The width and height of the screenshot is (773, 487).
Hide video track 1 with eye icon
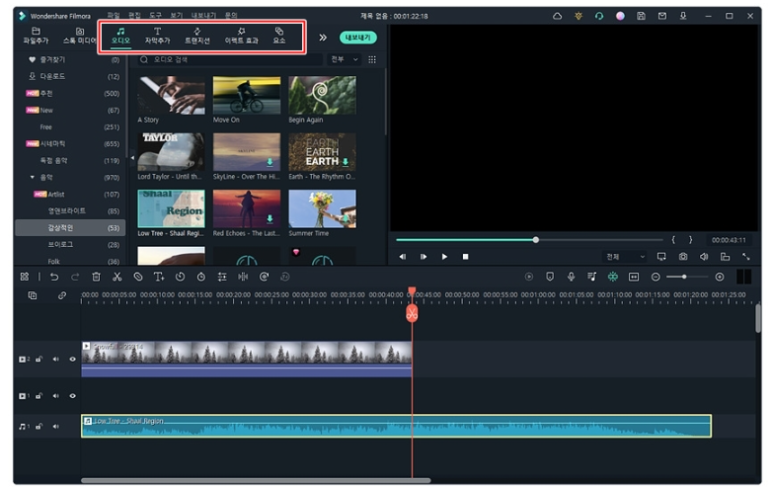[x=72, y=396]
